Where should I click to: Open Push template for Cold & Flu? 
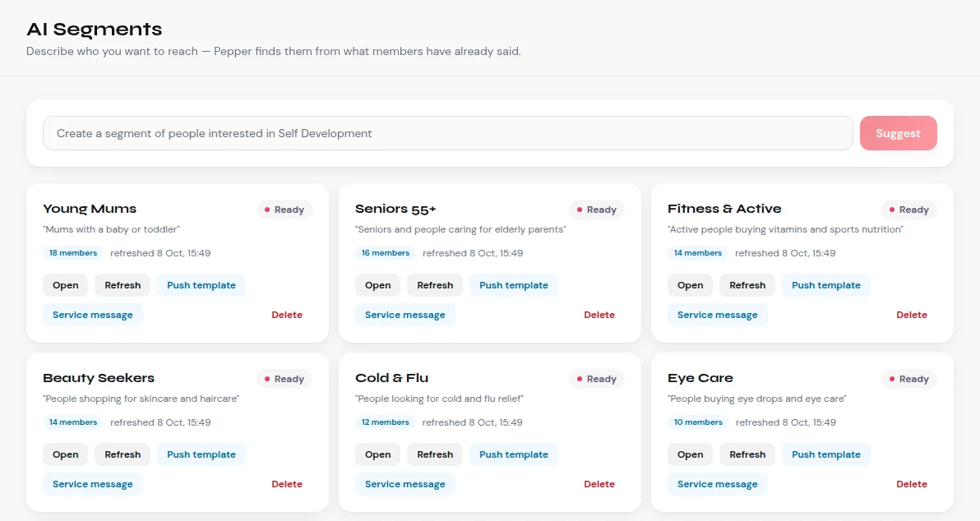coord(514,454)
